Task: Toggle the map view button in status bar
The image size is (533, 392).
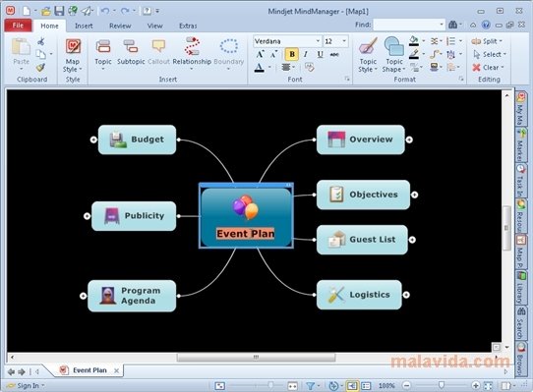Action: pyautogui.click(x=351, y=385)
